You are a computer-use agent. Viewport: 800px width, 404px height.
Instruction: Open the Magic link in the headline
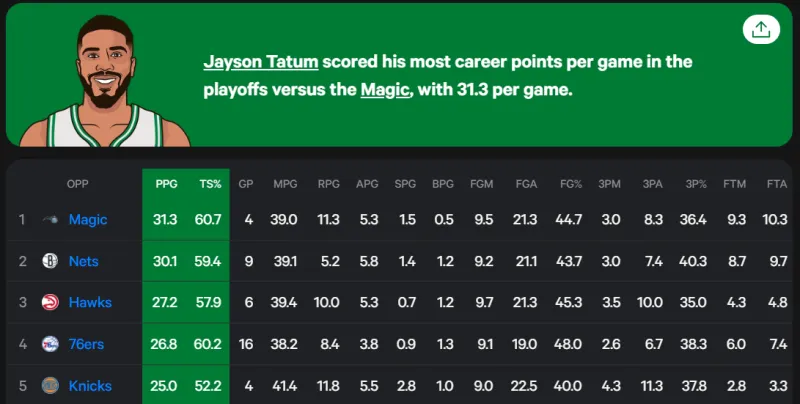(x=387, y=90)
